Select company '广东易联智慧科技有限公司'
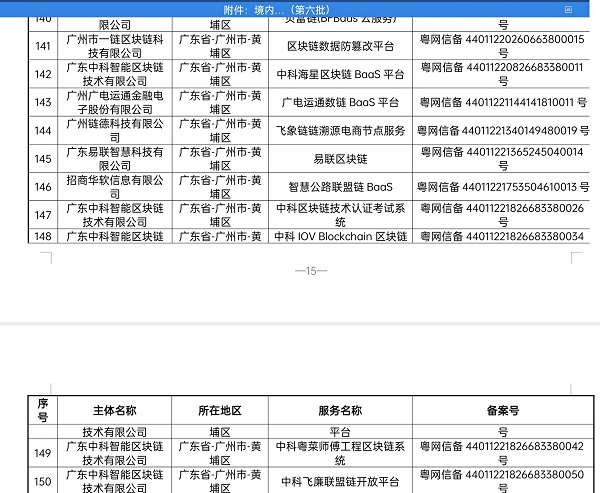 115,159
